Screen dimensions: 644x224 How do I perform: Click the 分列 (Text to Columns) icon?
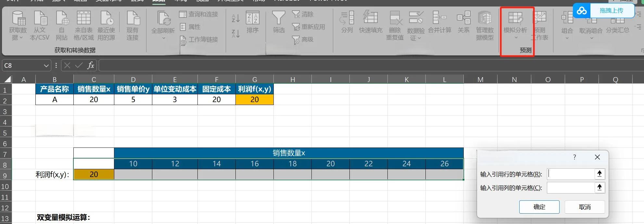click(x=347, y=19)
